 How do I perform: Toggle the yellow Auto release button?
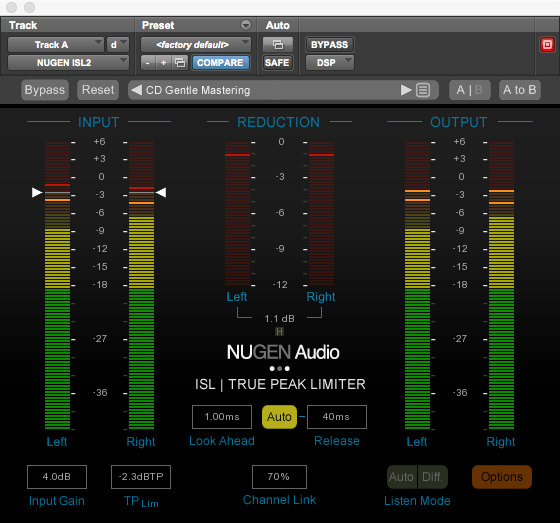coord(279,417)
